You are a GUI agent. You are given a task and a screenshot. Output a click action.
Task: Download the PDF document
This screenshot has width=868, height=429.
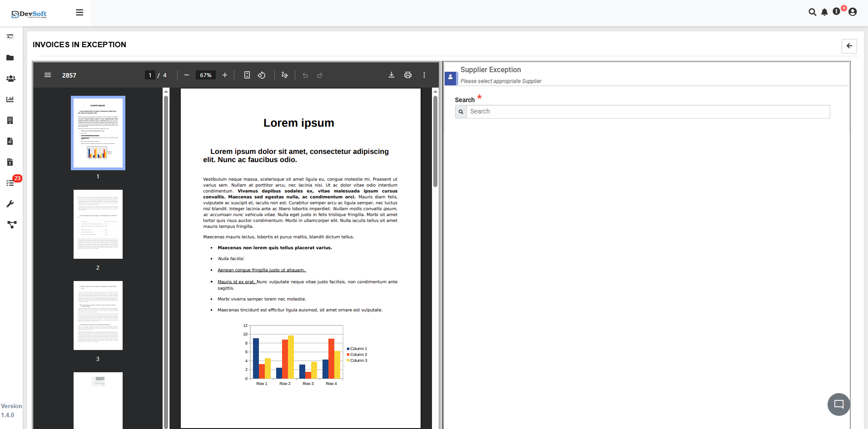click(392, 75)
